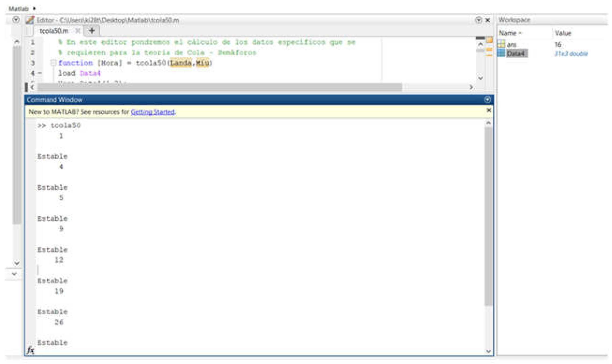Click the Editor pencil icon in title bar
This screenshot has width=612, height=364.
[x=30, y=20]
